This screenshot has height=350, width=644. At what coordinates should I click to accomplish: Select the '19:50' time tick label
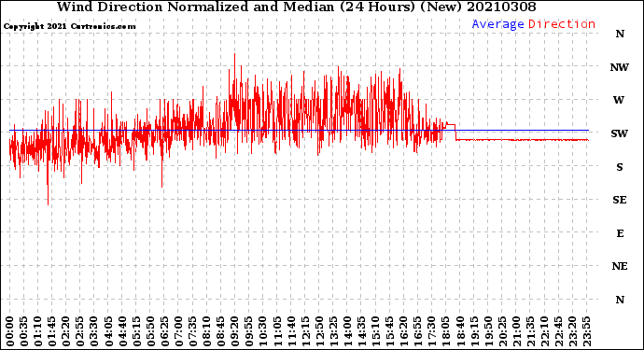click(x=487, y=331)
